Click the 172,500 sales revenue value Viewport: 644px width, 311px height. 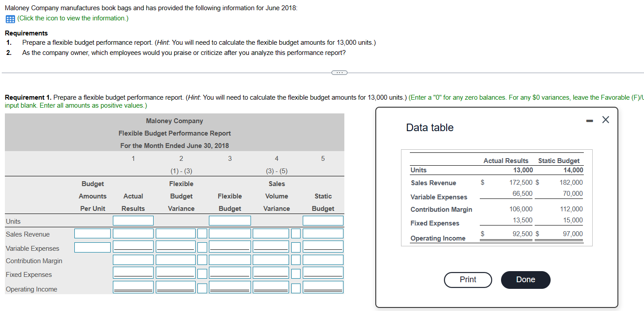(x=521, y=182)
